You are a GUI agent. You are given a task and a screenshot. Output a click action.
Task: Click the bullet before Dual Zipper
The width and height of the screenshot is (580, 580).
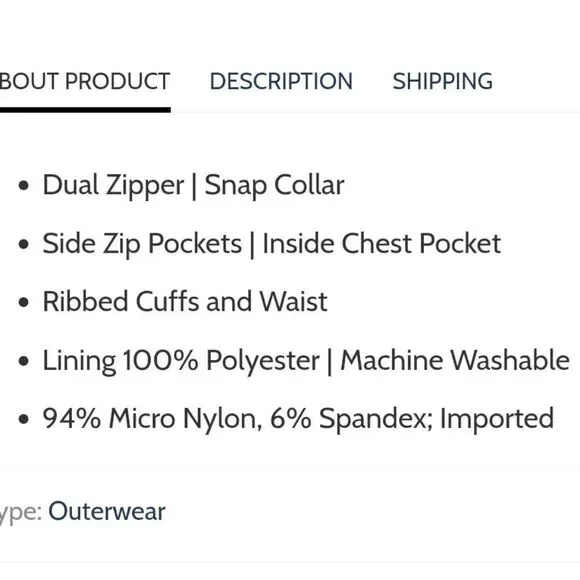click(x=23, y=185)
